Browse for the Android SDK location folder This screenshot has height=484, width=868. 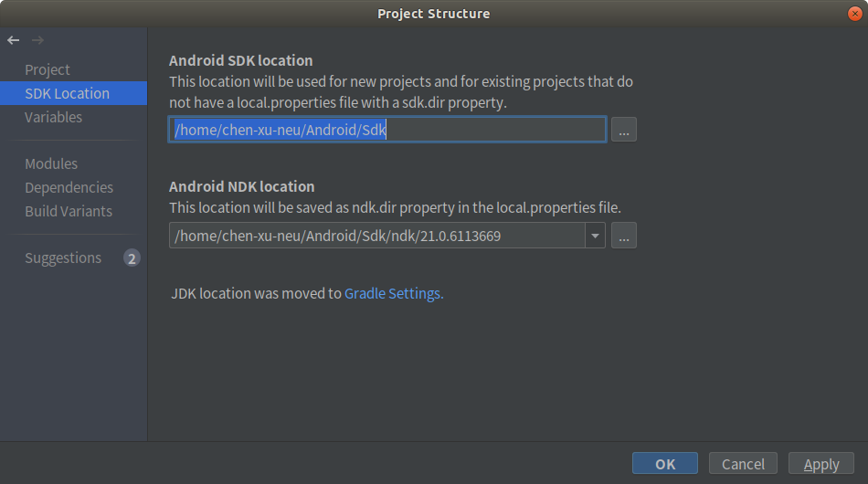[x=624, y=130]
